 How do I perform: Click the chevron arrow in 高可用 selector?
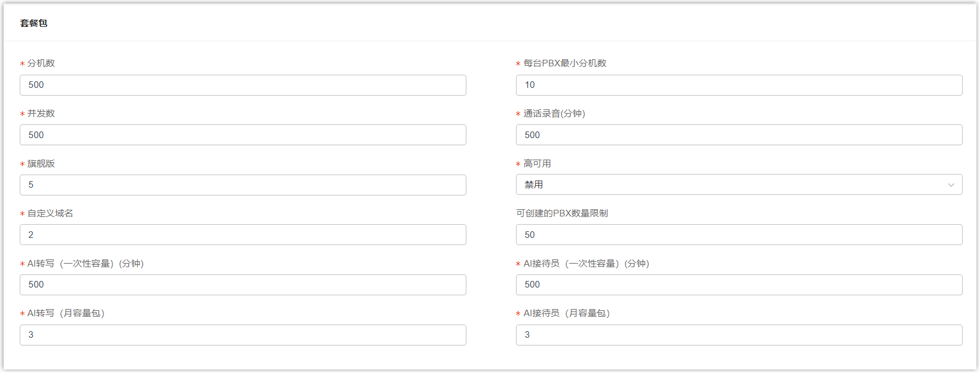[x=951, y=185]
